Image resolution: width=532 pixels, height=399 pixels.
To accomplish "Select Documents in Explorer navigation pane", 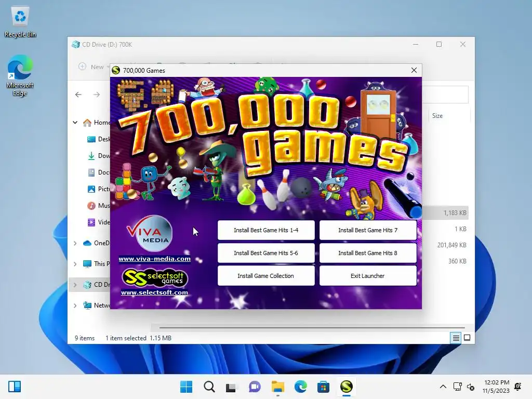I will tap(98, 172).
